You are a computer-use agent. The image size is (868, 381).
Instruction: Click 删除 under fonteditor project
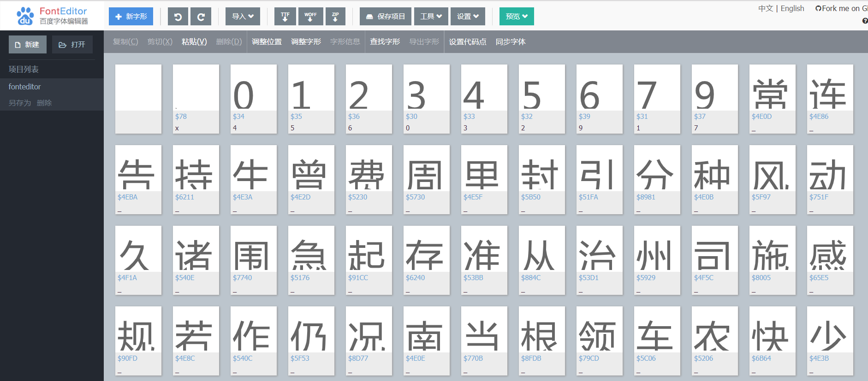click(x=44, y=103)
